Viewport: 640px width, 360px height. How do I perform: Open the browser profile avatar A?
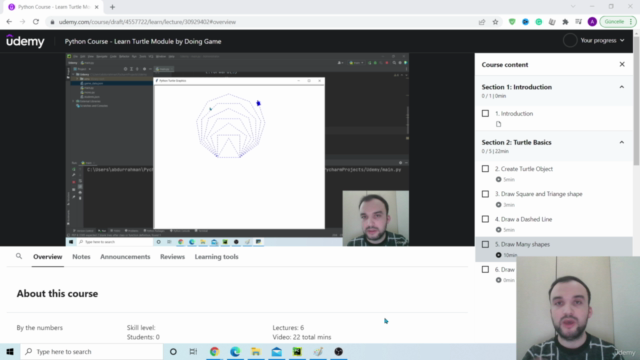tap(592, 22)
